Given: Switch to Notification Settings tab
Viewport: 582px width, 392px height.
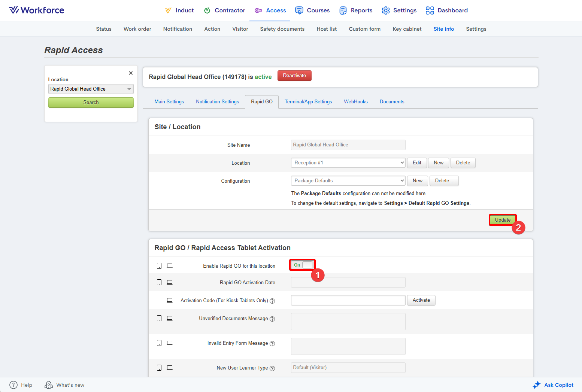Looking at the screenshot, I should [218, 101].
